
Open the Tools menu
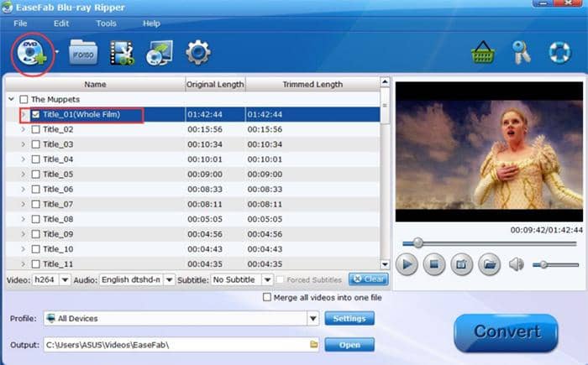coord(106,23)
